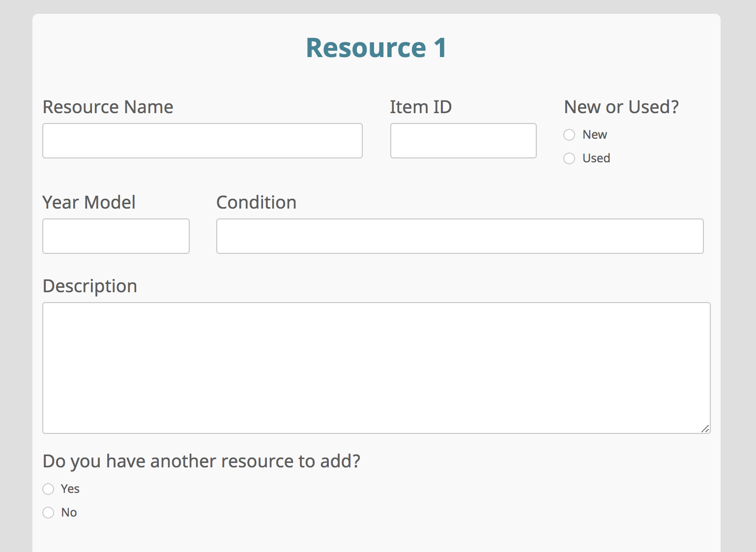Click the Year Model label
Image resolution: width=756 pixels, height=552 pixels.
click(x=89, y=202)
